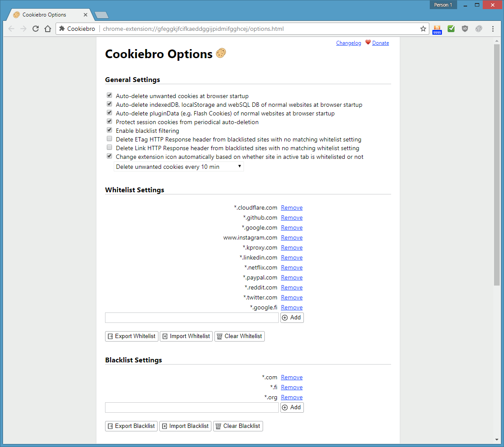Click the Blacklist Settings heading
The image size is (504, 447).
coord(133,360)
